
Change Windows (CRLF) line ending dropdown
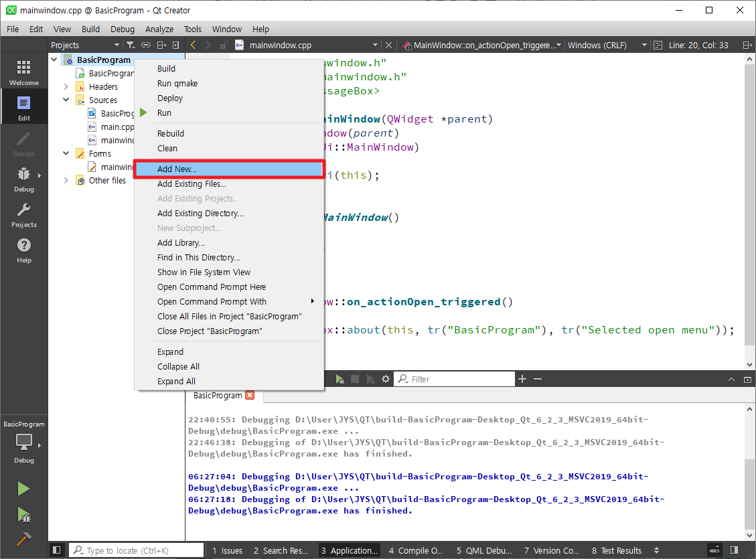pyautogui.click(x=607, y=45)
